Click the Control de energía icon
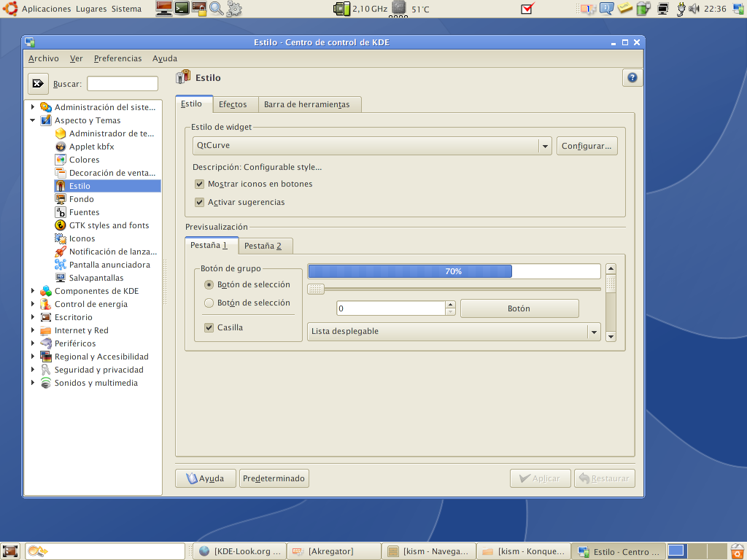 click(x=46, y=304)
